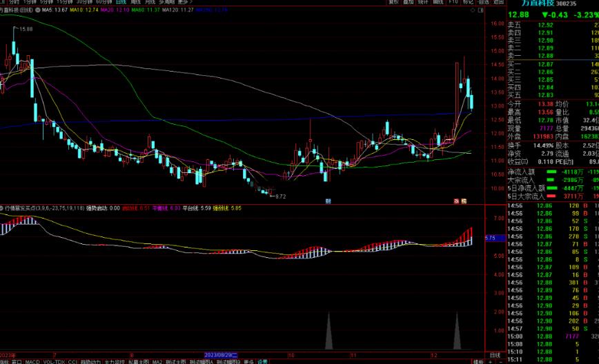599x364 pixels.
Task: Click the 2023/08/29 date marker on timeline
Action: pos(221,355)
